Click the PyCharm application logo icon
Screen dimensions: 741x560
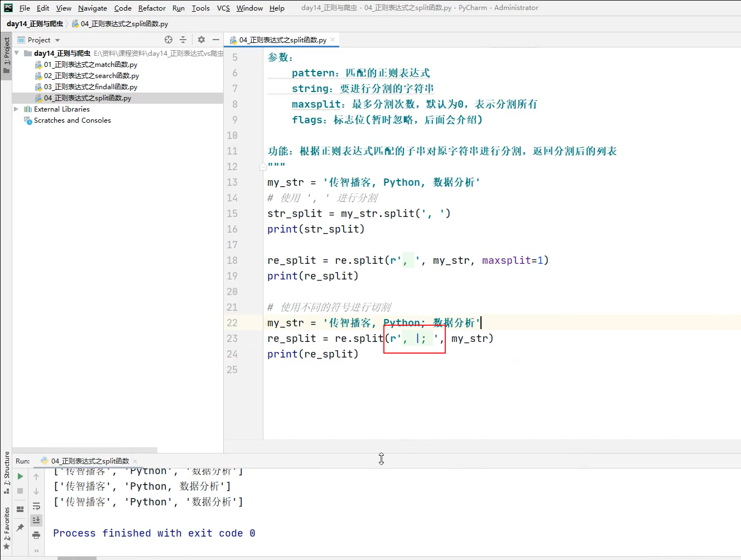[x=8, y=8]
